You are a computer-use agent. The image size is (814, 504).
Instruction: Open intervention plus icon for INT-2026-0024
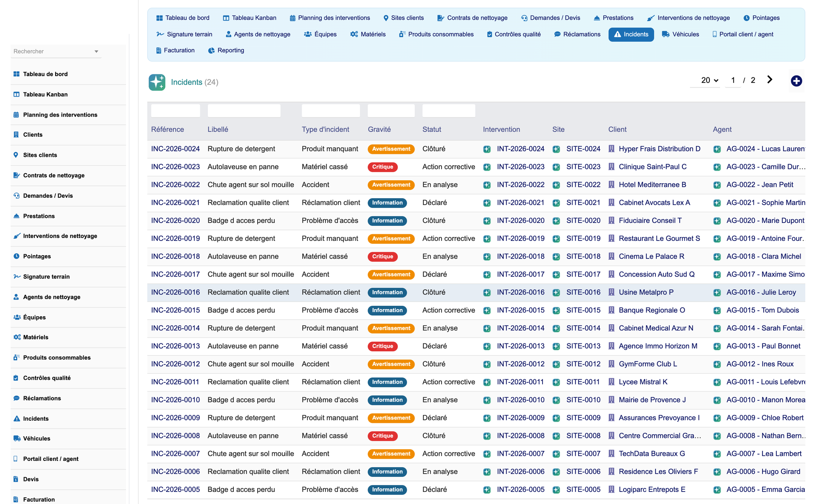(487, 149)
